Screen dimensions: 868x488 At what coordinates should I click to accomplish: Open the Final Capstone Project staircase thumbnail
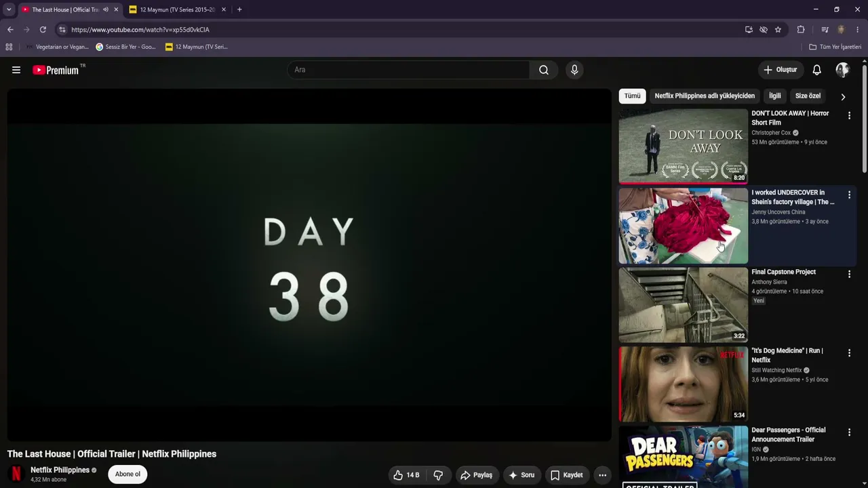coord(683,305)
